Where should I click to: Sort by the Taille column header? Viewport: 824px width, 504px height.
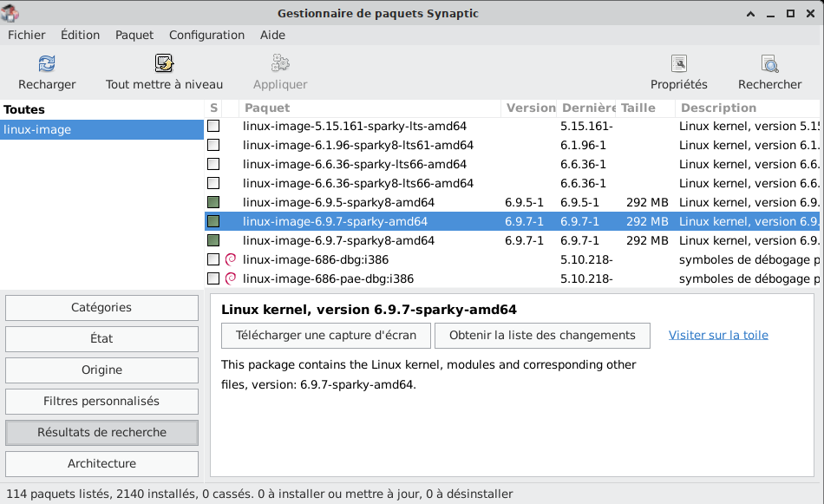[x=644, y=108]
